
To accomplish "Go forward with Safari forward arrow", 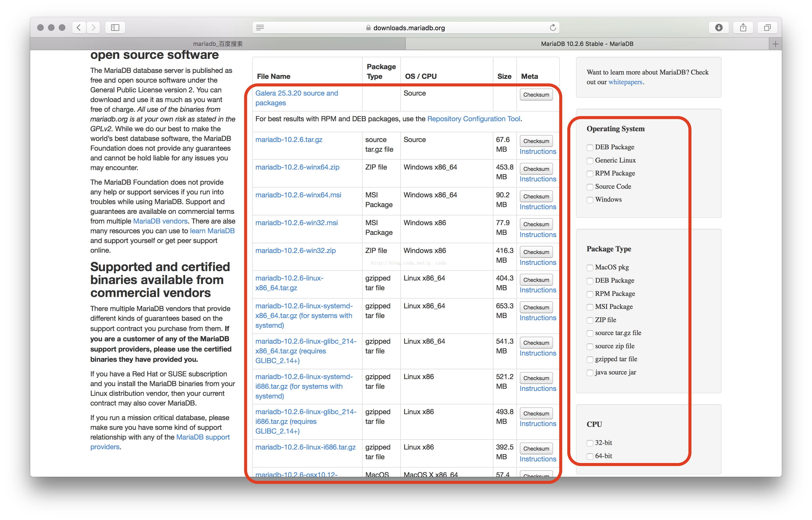I will point(93,27).
